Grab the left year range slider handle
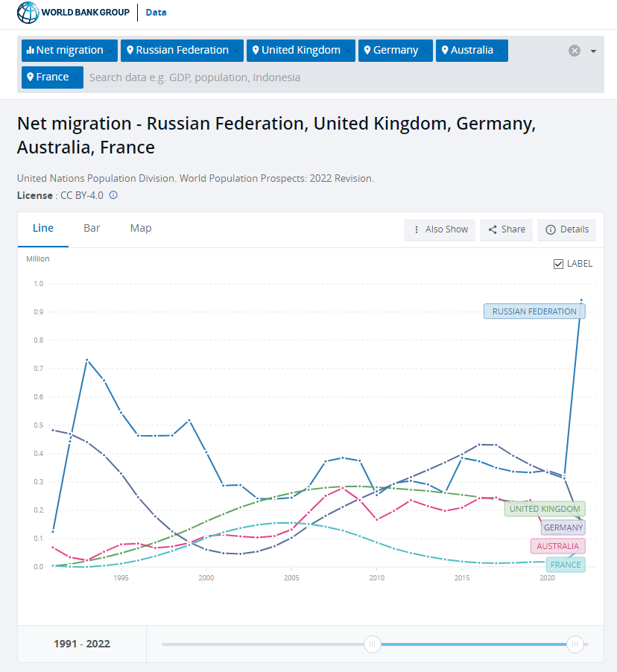The width and height of the screenshot is (617, 672). 372,644
